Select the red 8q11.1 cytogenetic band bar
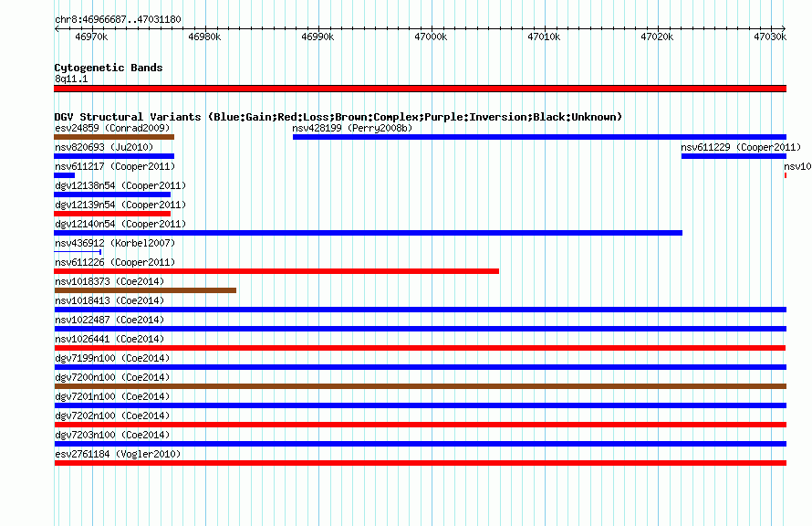 (420, 89)
